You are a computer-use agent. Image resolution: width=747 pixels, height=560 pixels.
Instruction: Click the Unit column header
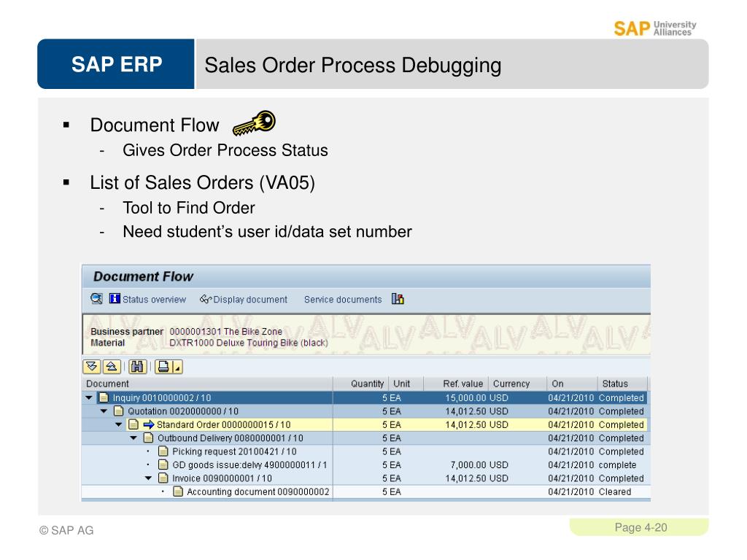[x=406, y=384]
